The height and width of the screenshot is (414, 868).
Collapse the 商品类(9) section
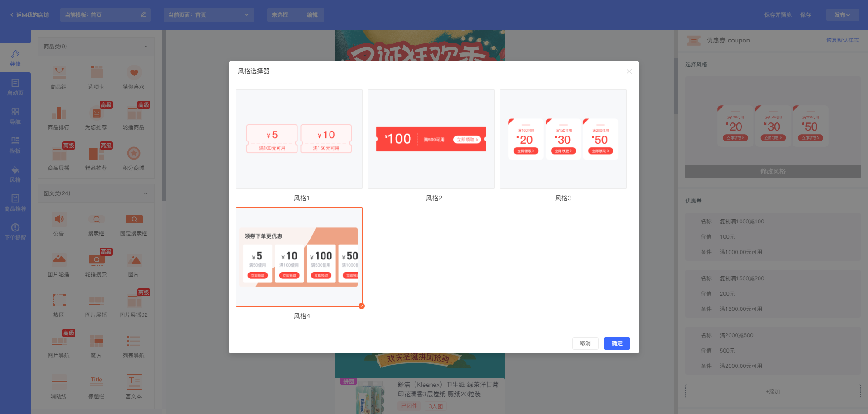(146, 47)
